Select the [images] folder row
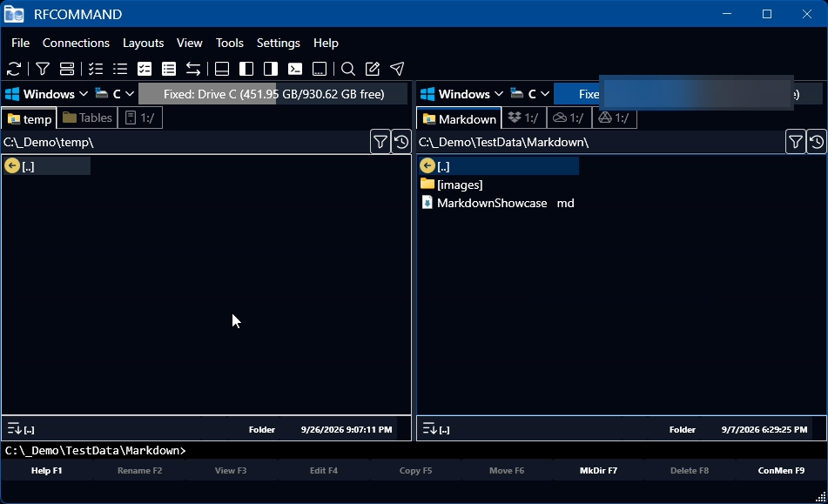This screenshot has height=504, width=828. click(x=499, y=185)
